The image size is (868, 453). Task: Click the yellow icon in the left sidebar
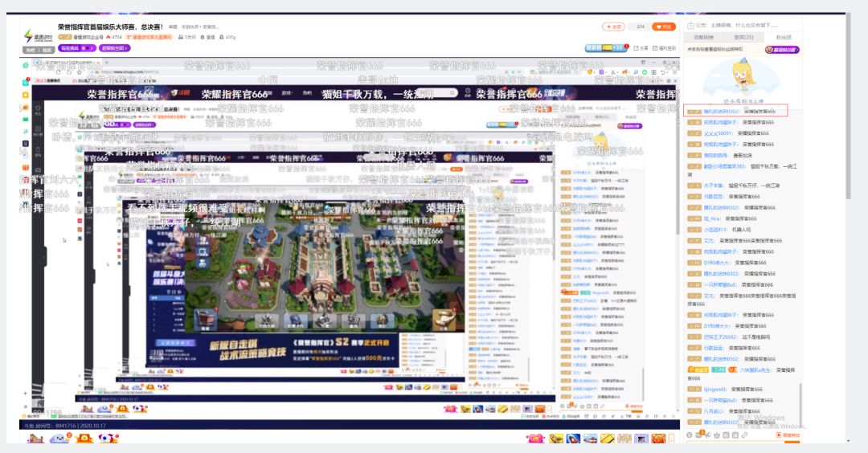coord(26,95)
